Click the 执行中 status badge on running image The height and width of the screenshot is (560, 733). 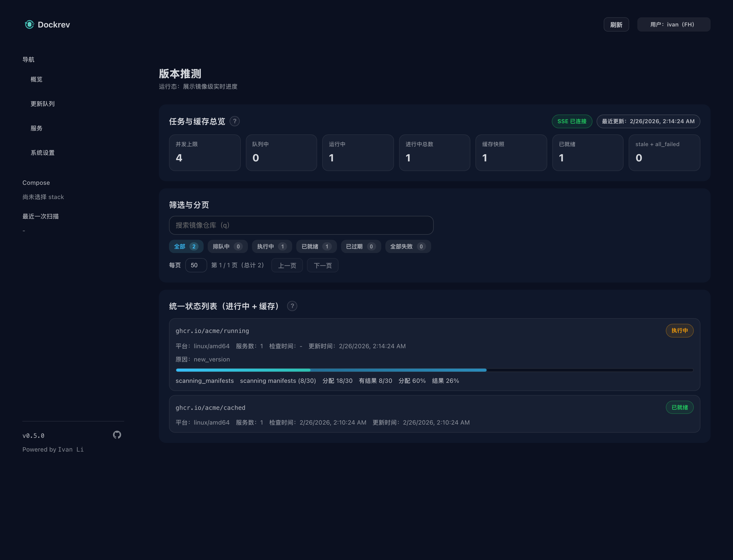(x=679, y=331)
